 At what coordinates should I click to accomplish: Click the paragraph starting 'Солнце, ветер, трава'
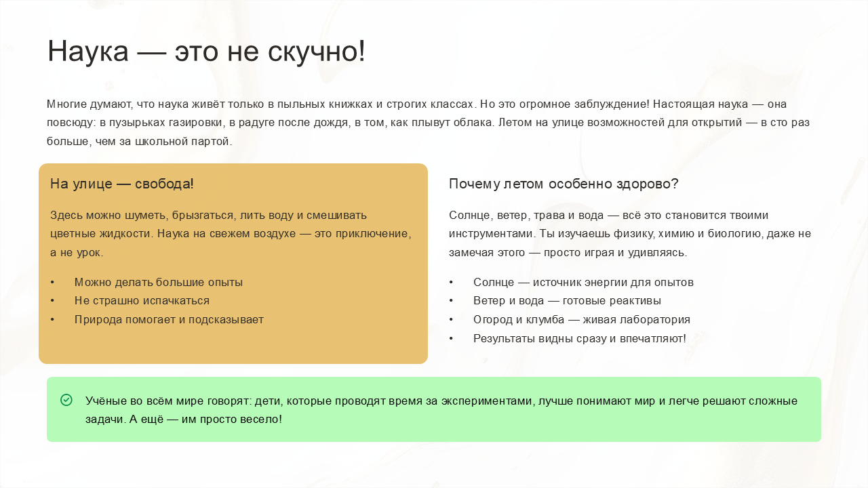pyautogui.click(x=630, y=234)
